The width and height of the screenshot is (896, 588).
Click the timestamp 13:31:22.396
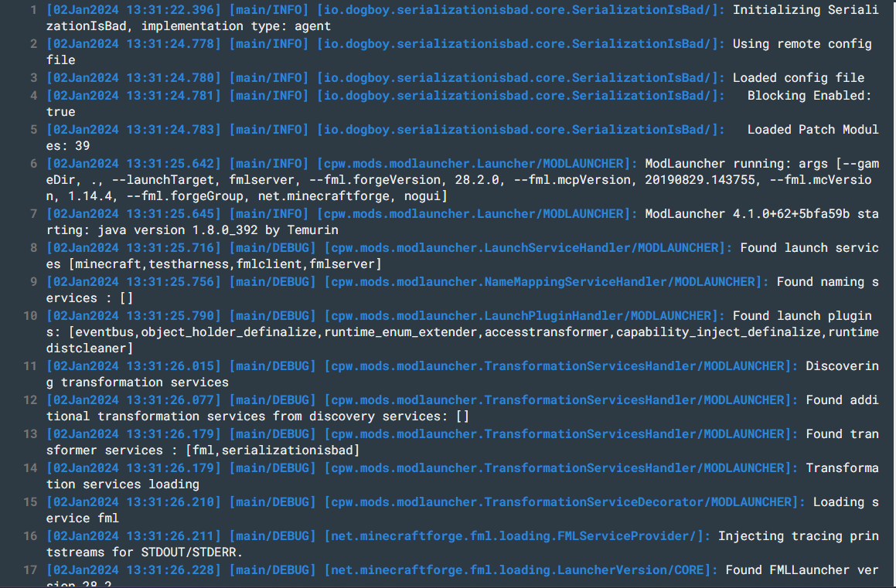170,10
